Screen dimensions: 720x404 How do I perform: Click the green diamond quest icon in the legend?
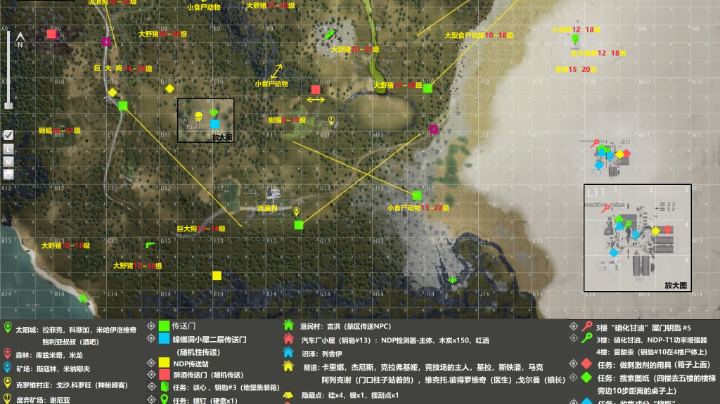coord(586,377)
